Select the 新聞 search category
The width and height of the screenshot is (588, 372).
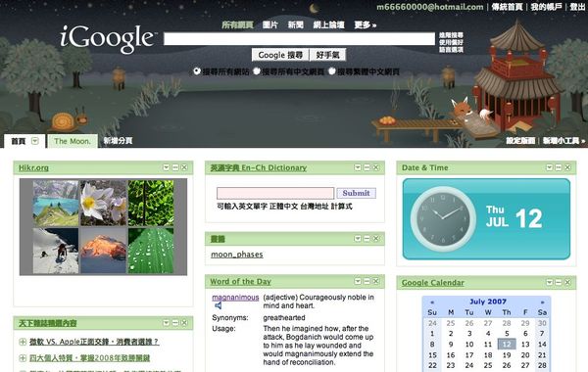[296, 25]
